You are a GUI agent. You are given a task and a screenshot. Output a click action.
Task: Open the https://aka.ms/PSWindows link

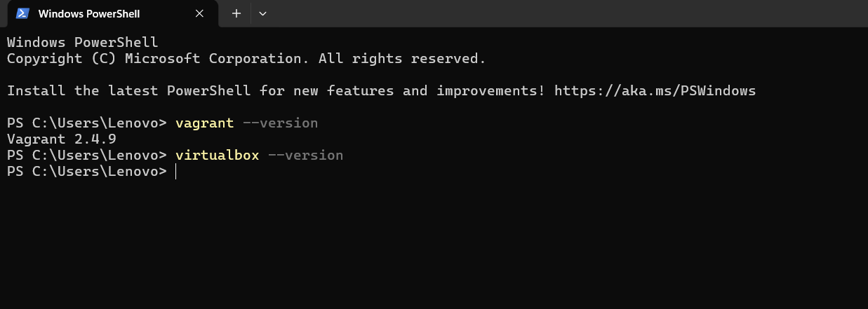pos(655,90)
